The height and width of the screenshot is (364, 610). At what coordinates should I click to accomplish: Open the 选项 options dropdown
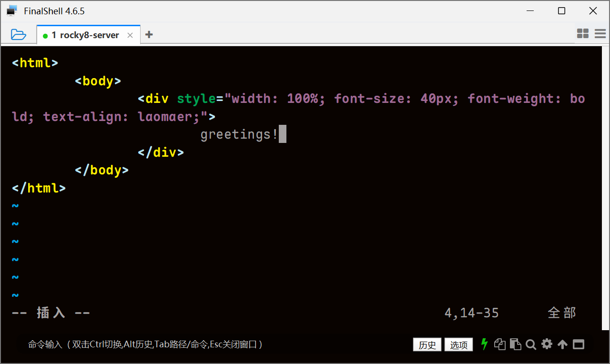tap(458, 344)
